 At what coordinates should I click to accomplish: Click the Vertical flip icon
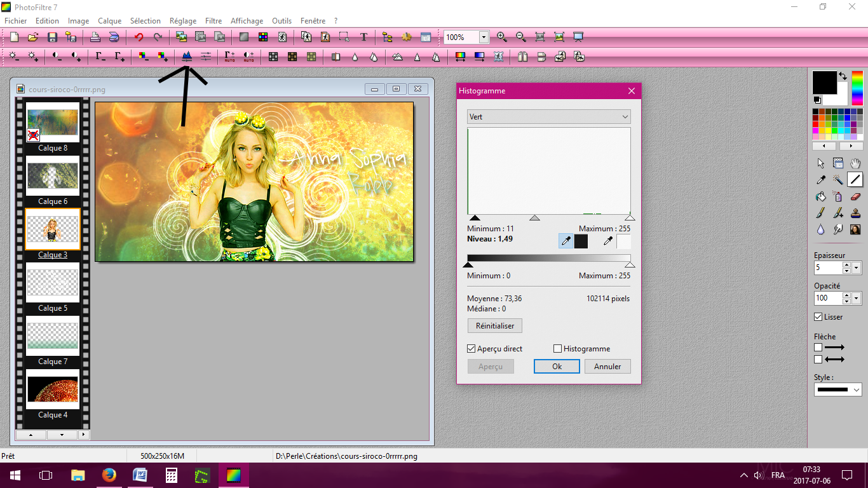coord(541,57)
